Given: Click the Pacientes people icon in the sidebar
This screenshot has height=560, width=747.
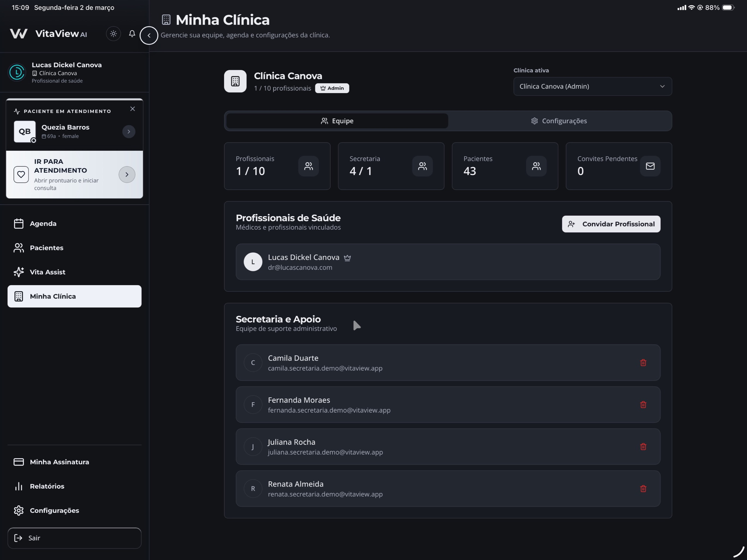Looking at the screenshot, I should coord(19,248).
